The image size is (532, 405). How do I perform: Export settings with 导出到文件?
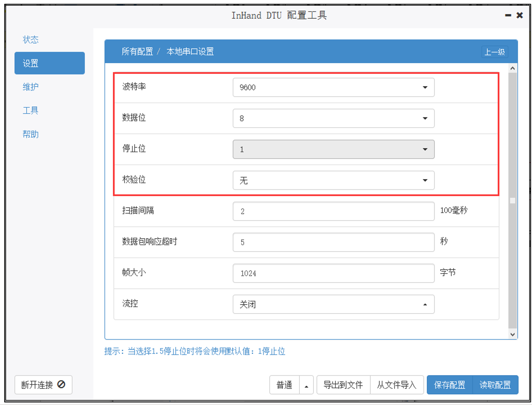pyautogui.click(x=343, y=385)
